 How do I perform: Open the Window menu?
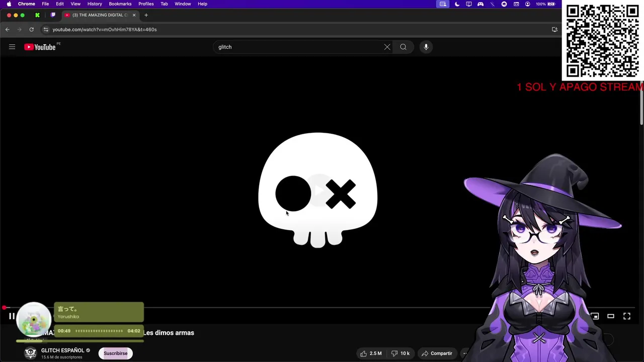tap(183, 4)
